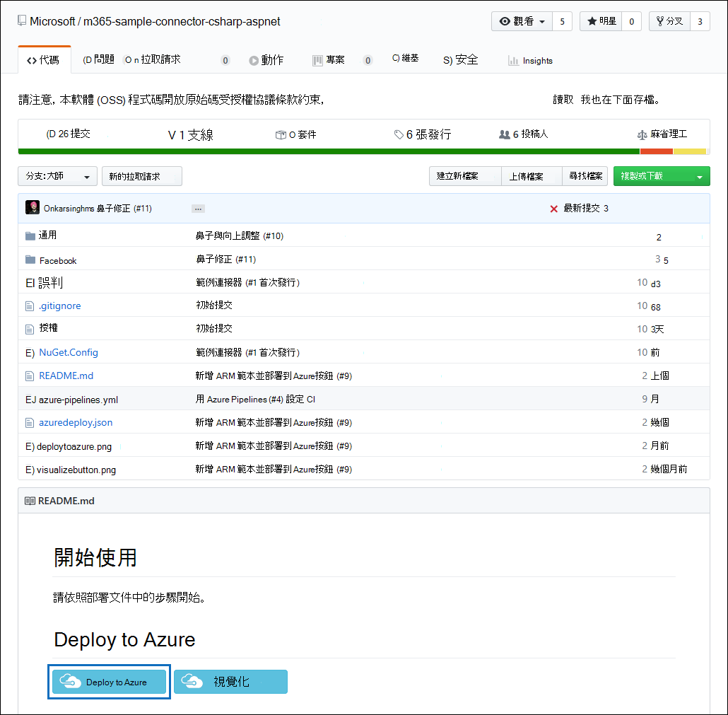728x715 pixels.
Task: Click 最新提交 latest commit link
Action: point(586,208)
